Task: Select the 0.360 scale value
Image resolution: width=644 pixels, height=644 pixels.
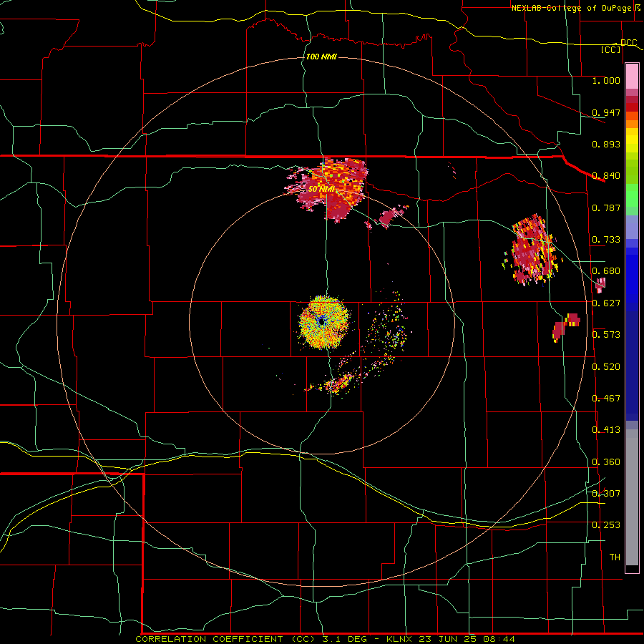Action: pyautogui.click(x=606, y=462)
